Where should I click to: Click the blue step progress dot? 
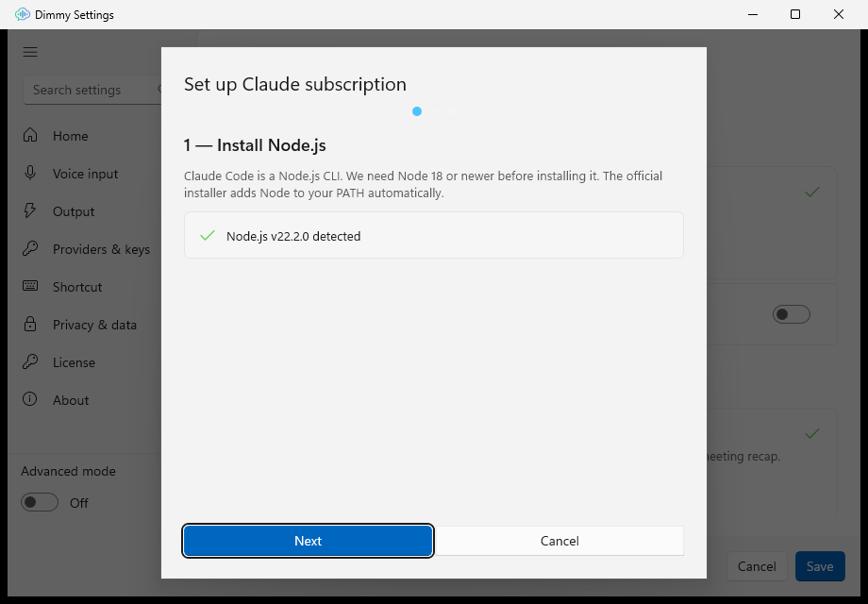[x=417, y=111]
